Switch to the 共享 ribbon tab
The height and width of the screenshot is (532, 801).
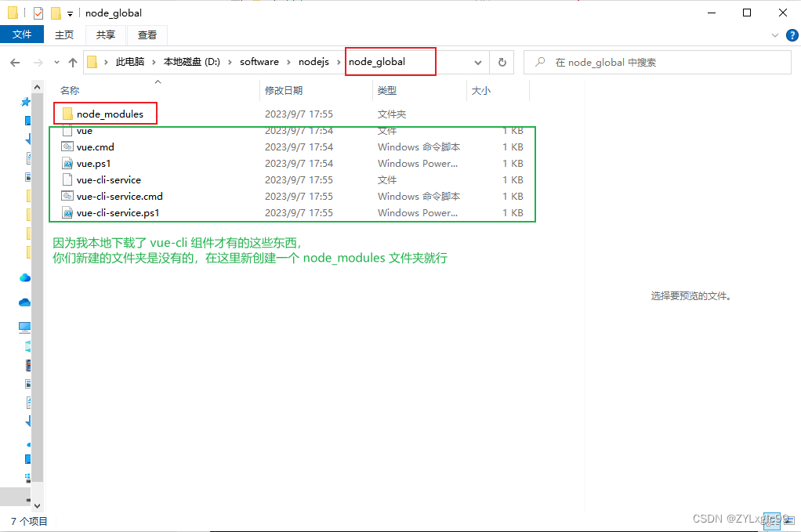point(106,34)
